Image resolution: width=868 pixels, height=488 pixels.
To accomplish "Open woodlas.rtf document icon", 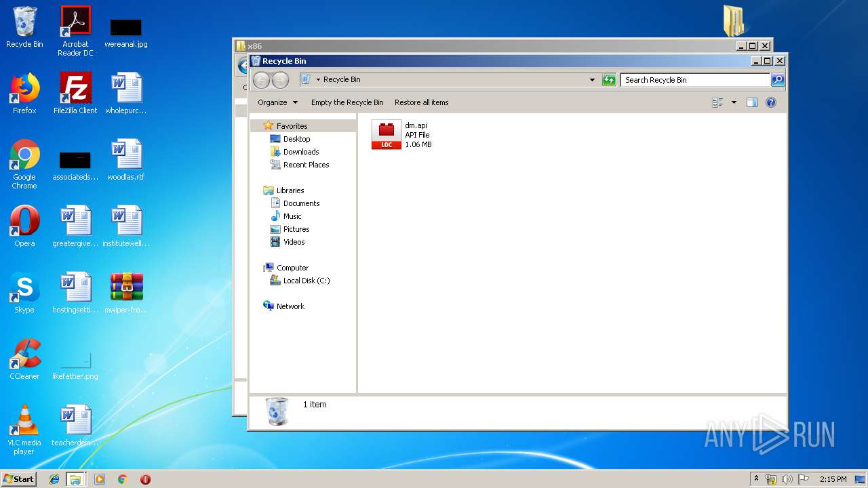I will (x=126, y=160).
